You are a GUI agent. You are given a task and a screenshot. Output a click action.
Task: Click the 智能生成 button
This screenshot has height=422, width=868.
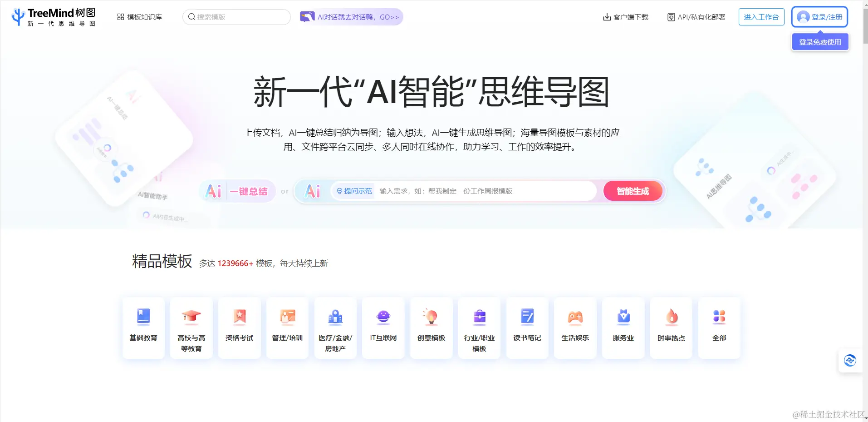[633, 191]
